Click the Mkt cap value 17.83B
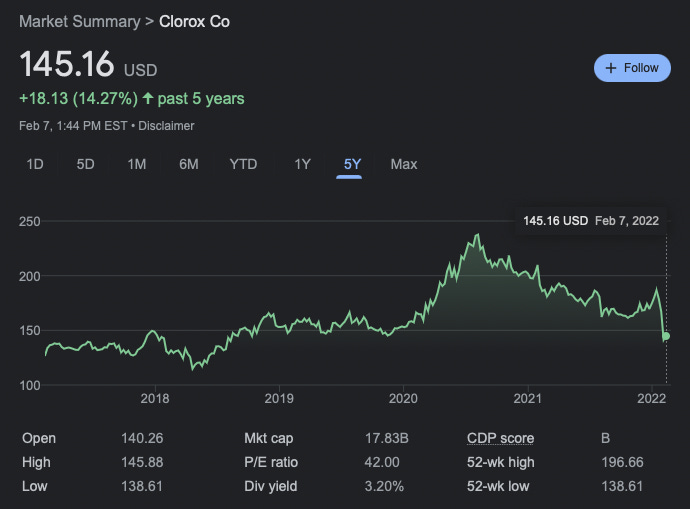 pos(386,438)
